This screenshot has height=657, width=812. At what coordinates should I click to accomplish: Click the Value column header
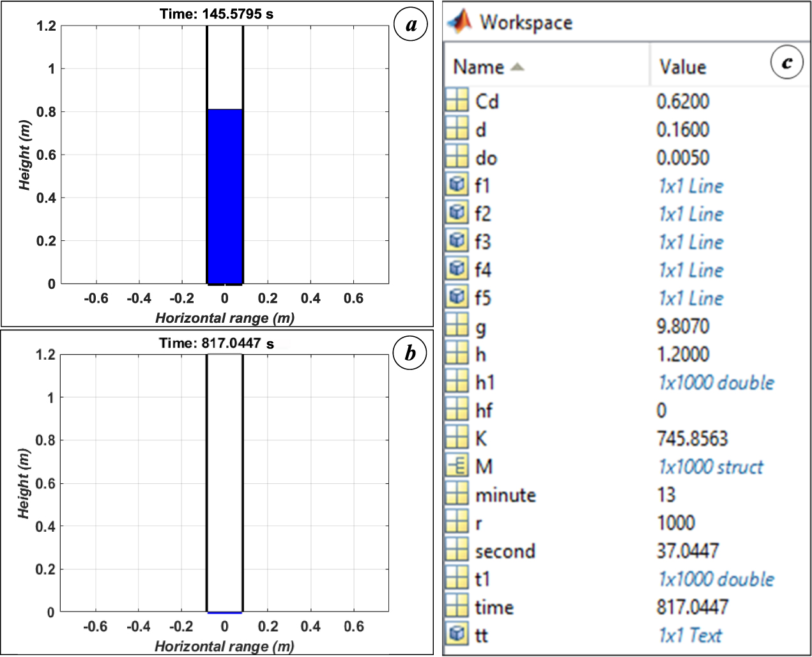[x=682, y=66]
